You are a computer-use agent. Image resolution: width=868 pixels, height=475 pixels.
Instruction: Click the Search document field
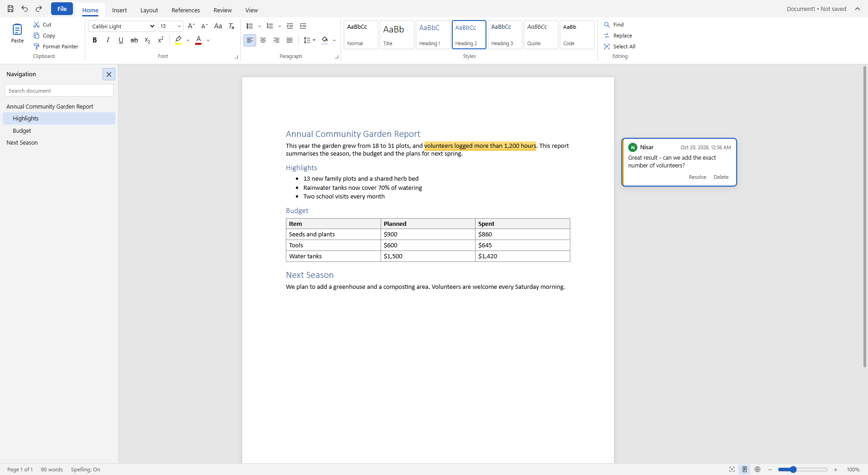pos(59,90)
